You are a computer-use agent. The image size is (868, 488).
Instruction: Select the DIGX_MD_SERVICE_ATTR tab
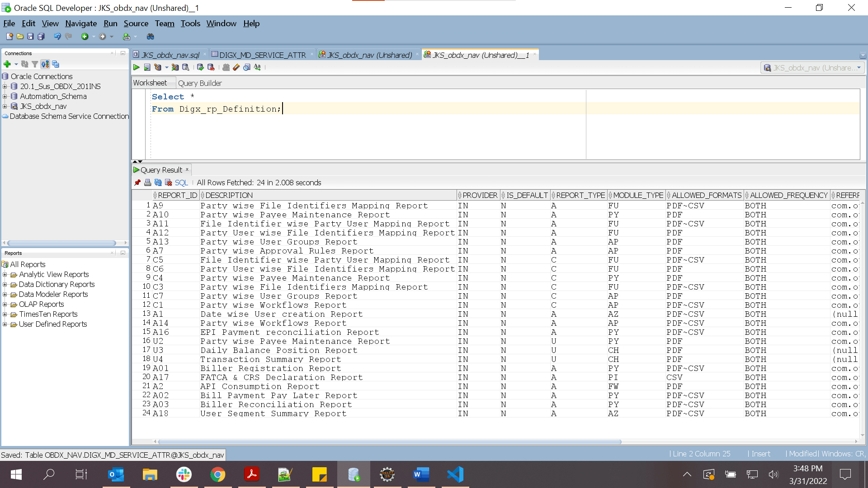click(262, 54)
